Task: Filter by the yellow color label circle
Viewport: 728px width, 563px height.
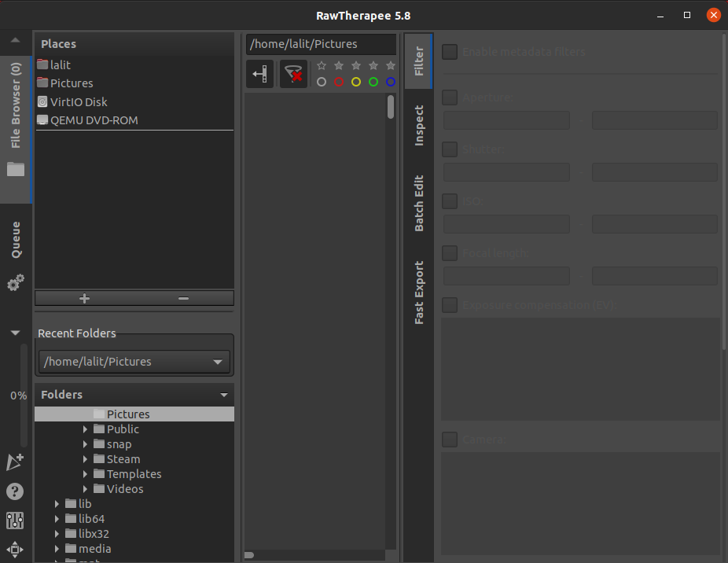Action: [x=356, y=82]
